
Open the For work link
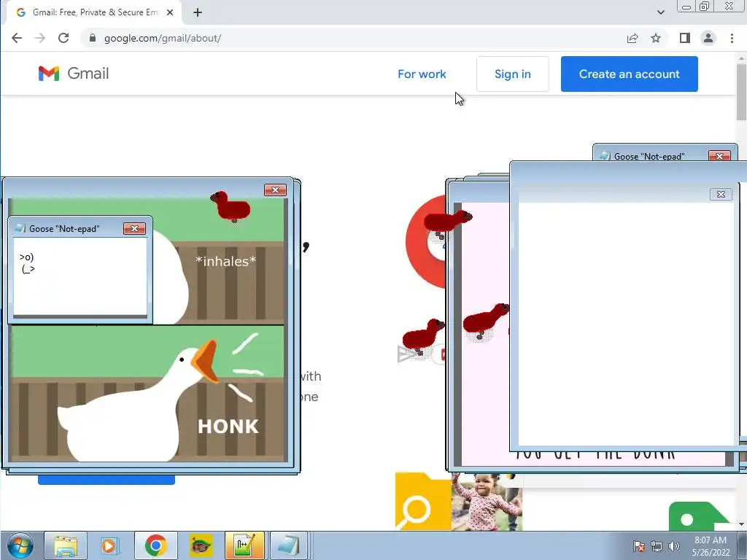(422, 74)
